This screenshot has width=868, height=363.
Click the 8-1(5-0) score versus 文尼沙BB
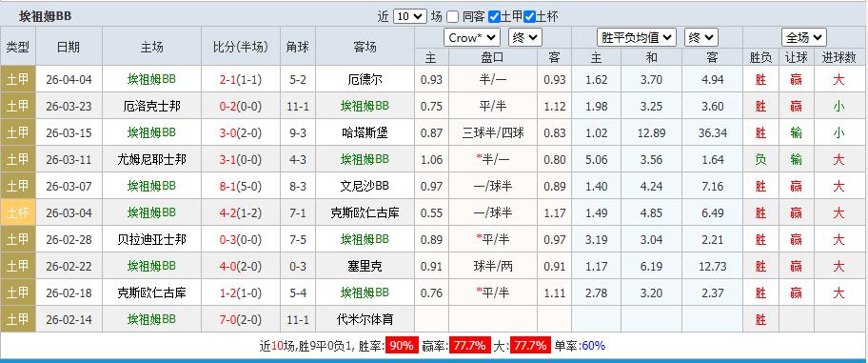pyautogui.click(x=240, y=186)
